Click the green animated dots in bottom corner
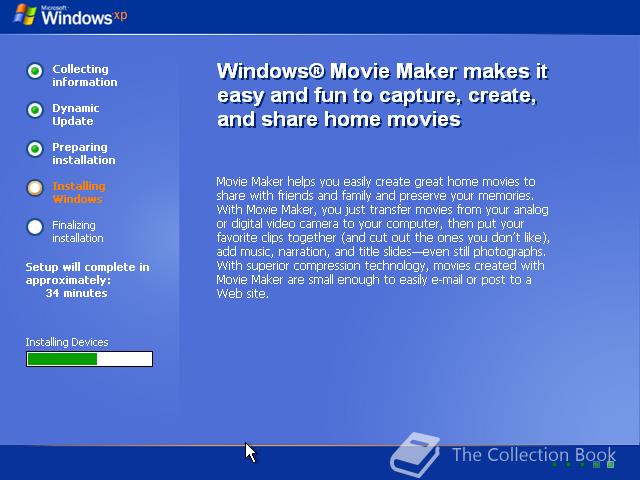640x480 pixels. [583, 464]
